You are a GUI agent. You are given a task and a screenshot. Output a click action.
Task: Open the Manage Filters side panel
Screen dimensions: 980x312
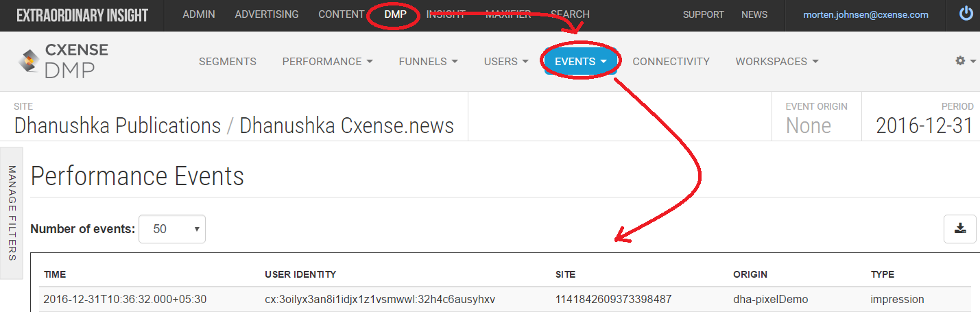click(12, 213)
